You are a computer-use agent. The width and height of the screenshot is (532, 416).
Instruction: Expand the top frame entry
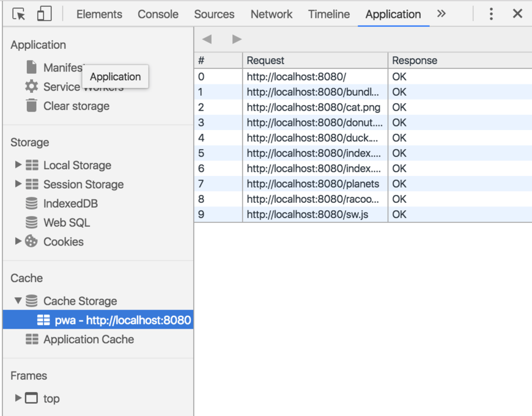pos(18,398)
